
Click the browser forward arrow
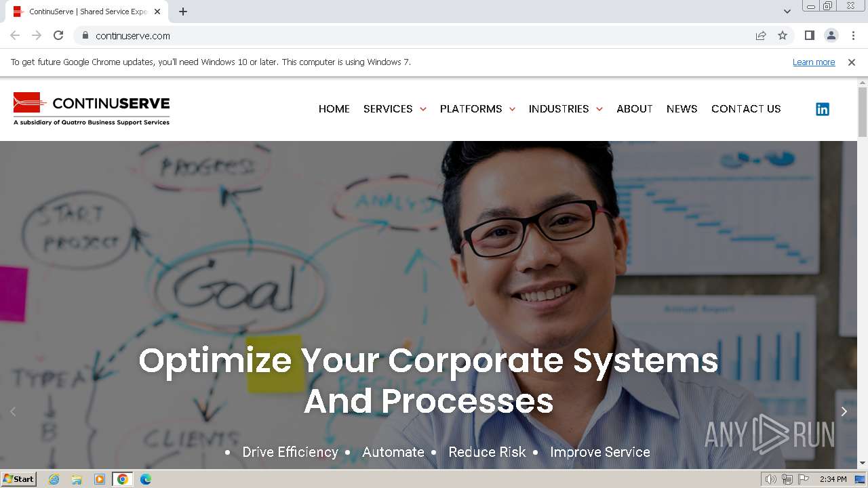click(37, 35)
